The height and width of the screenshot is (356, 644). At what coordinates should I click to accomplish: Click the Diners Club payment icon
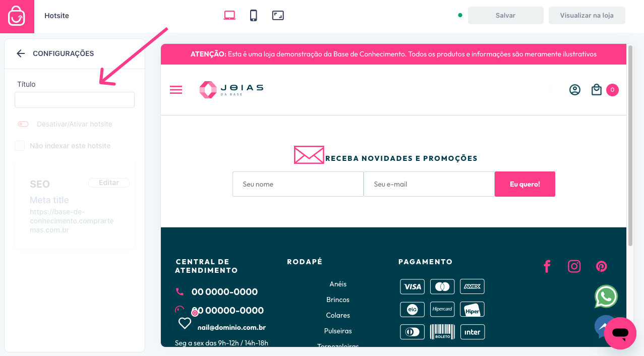pyautogui.click(x=413, y=332)
